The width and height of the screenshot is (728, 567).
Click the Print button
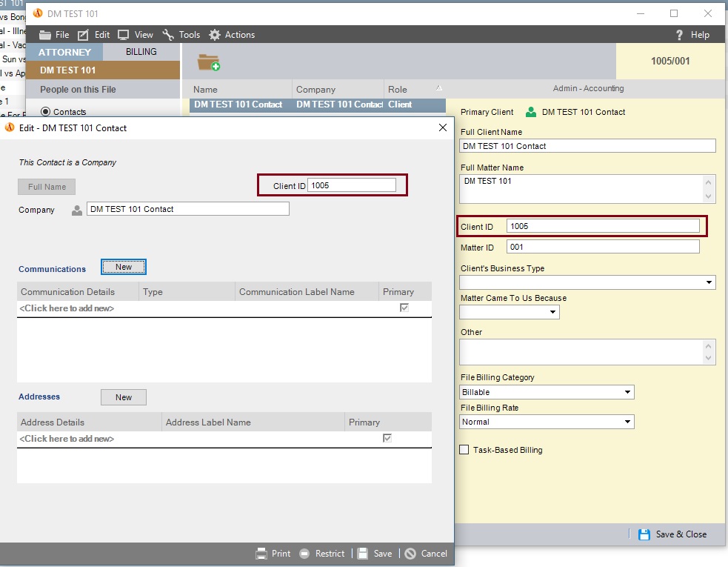(273, 554)
